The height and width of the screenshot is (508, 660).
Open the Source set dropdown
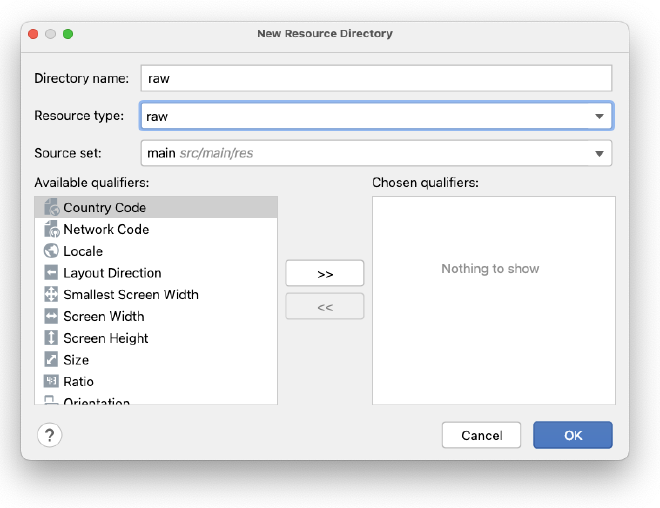coord(375,153)
